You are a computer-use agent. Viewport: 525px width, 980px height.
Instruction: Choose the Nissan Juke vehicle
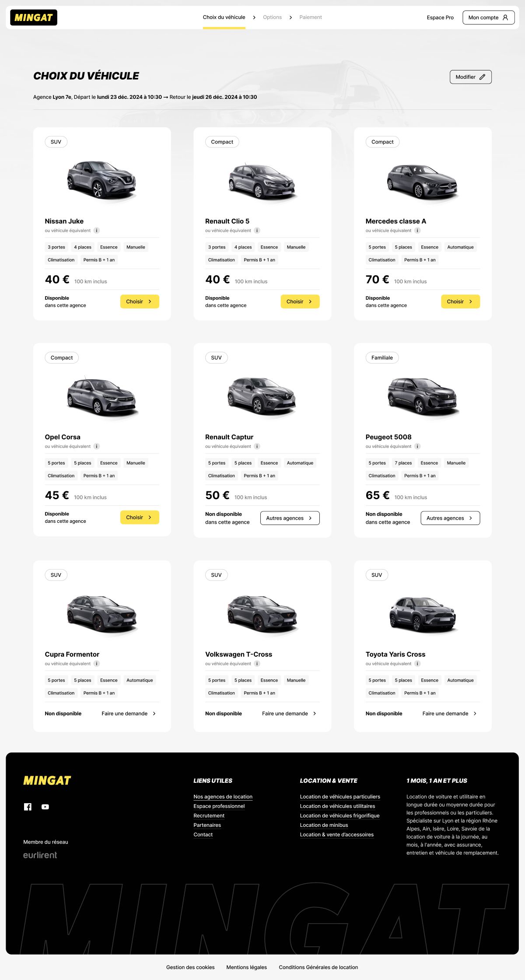(x=140, y=301)
